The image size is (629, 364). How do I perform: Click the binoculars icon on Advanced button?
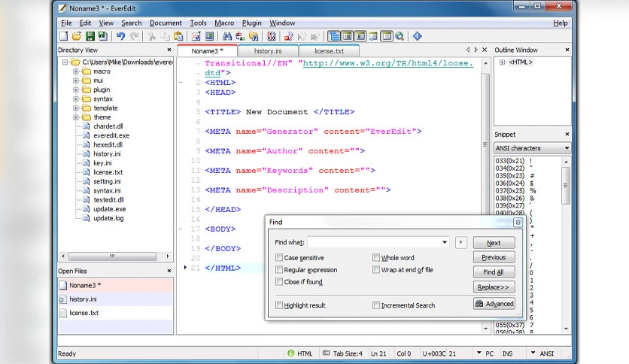479,304
